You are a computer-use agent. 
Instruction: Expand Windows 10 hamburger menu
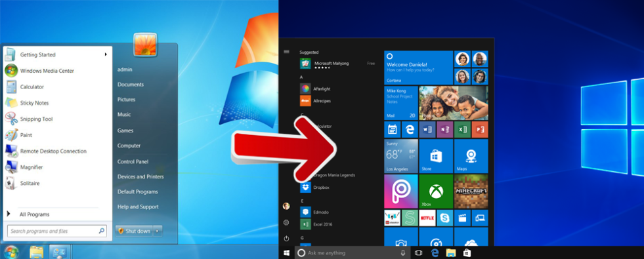pos(287,52)
